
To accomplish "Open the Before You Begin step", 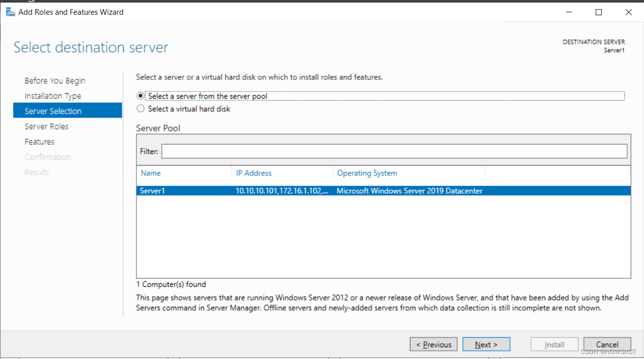I will coord(55,81).
